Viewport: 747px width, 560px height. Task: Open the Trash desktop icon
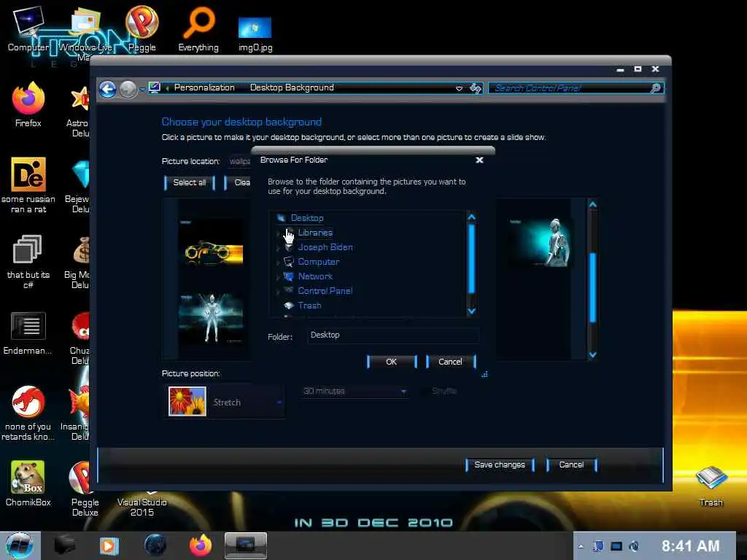711,486
